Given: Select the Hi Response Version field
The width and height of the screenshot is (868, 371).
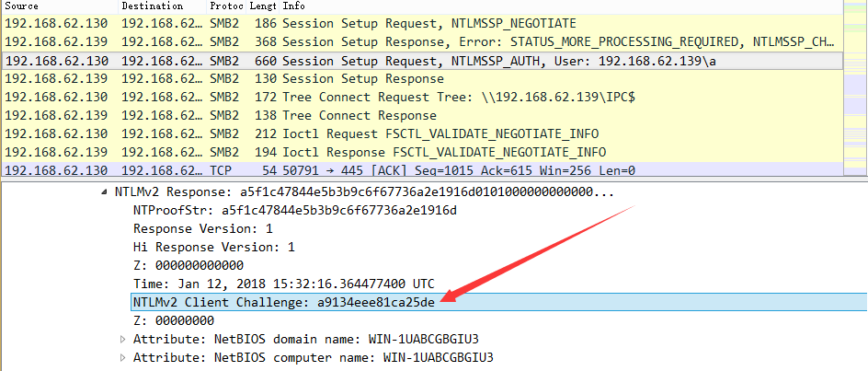Looking at the screenshot, I should click(214, 247).
